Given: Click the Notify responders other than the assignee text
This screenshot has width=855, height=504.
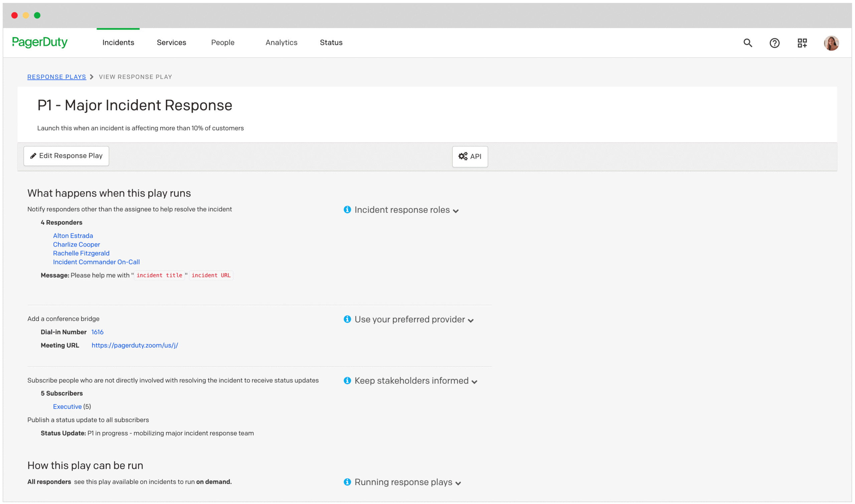Looking at the screenshot, I should [x=130, y=209].
